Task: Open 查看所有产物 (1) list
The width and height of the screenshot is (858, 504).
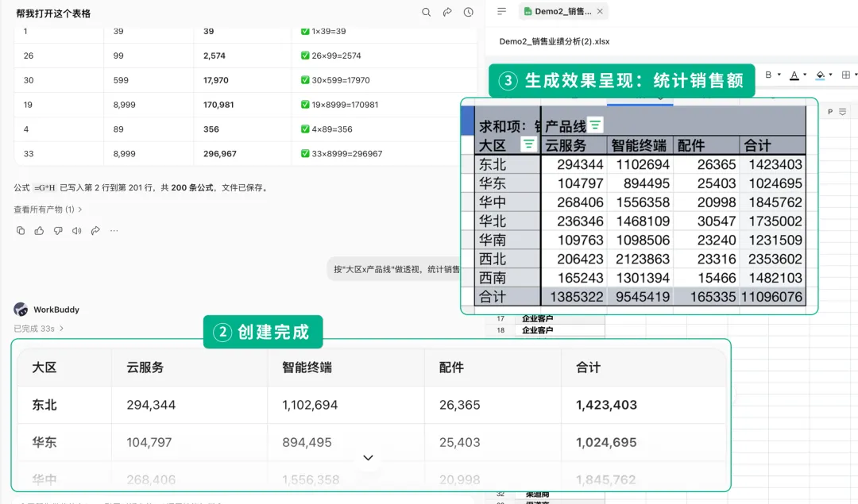Action: coord(48,210)
